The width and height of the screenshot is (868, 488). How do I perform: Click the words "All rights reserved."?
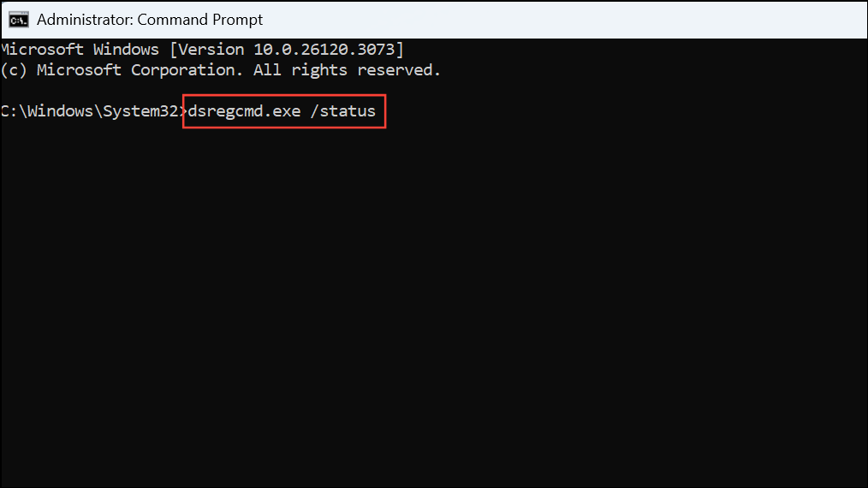point(347,70)
